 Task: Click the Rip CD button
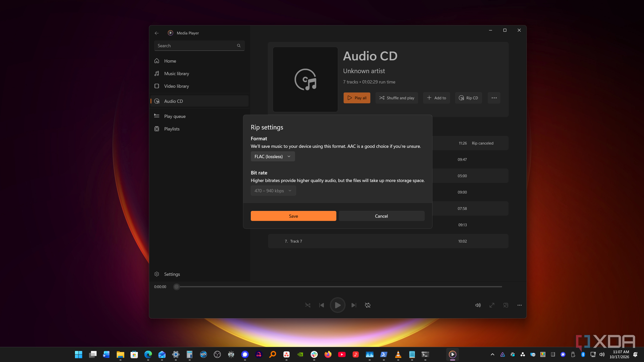[468, 98]
